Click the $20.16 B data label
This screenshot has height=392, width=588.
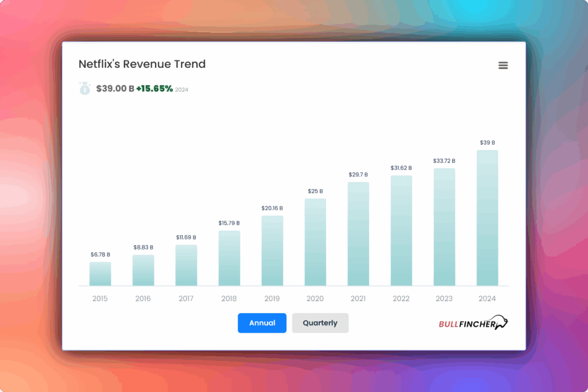click(x=272, y=208)
